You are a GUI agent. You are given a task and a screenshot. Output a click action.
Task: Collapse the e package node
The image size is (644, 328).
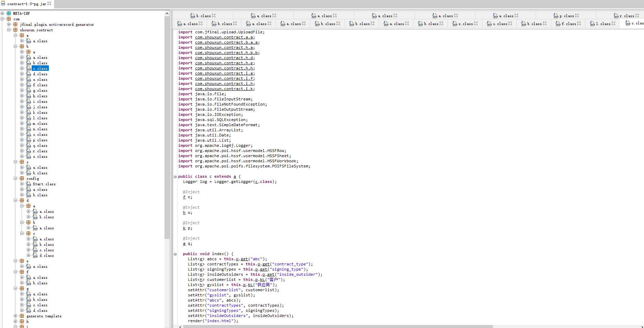pyautogui.click(x=15, y=261)
